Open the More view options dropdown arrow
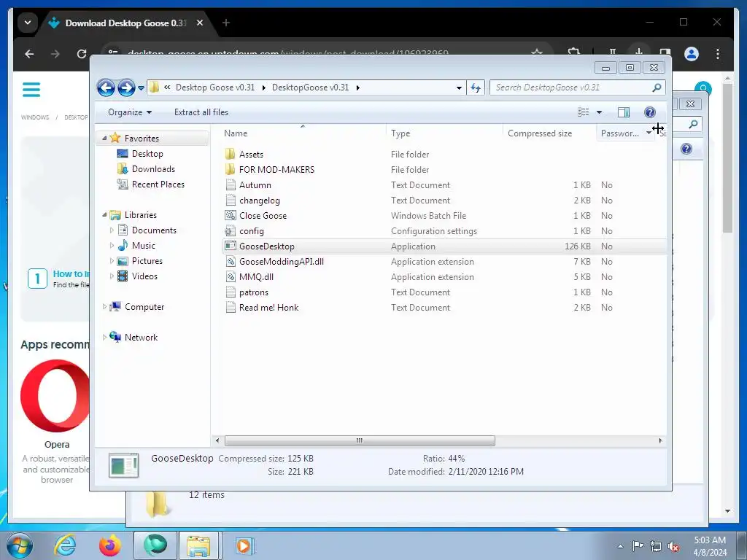Viewport: 747px width, 560px height. 600,112
